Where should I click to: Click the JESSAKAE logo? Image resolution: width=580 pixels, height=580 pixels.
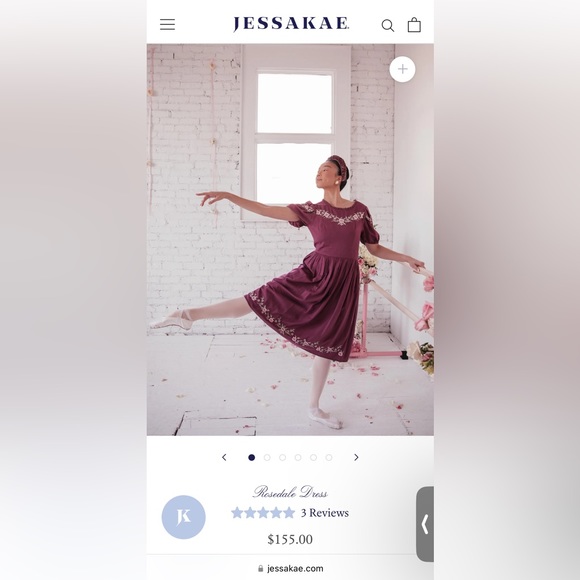pyautogui.click(x=291, y=24)
